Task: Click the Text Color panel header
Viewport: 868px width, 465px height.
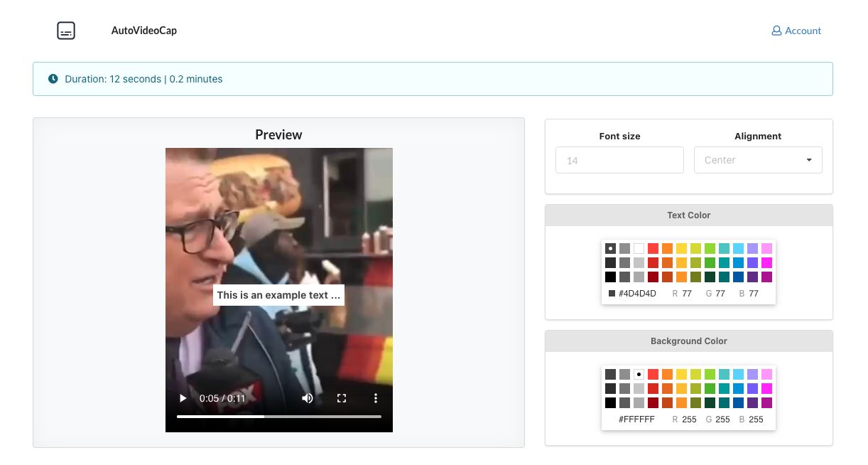Action: click(x=689, y=215)
